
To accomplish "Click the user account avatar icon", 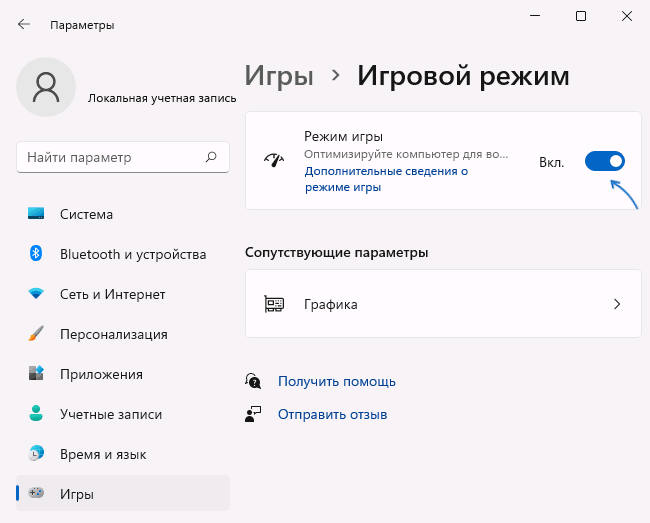I will [x=46, y=87].
